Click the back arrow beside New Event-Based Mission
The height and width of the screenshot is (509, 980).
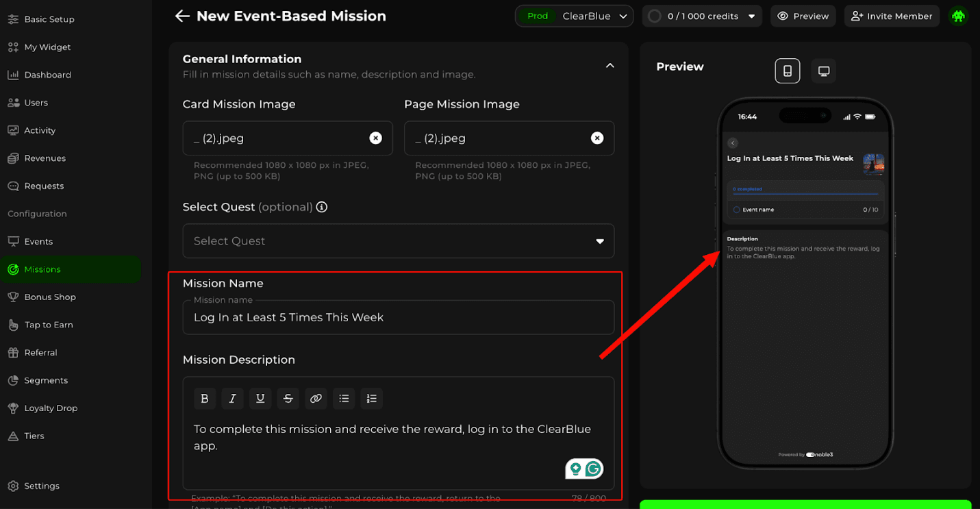[181, 16]
